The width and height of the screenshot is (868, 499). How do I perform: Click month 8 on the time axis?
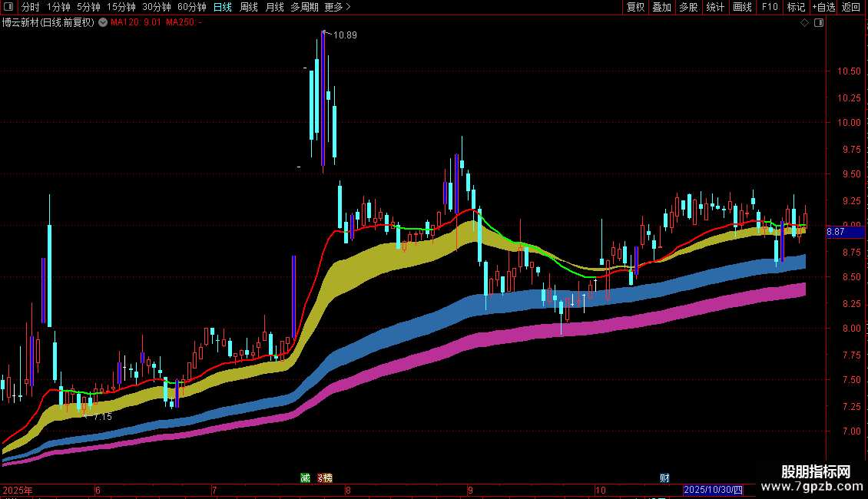pyautogui.click(x=348, y=490)
